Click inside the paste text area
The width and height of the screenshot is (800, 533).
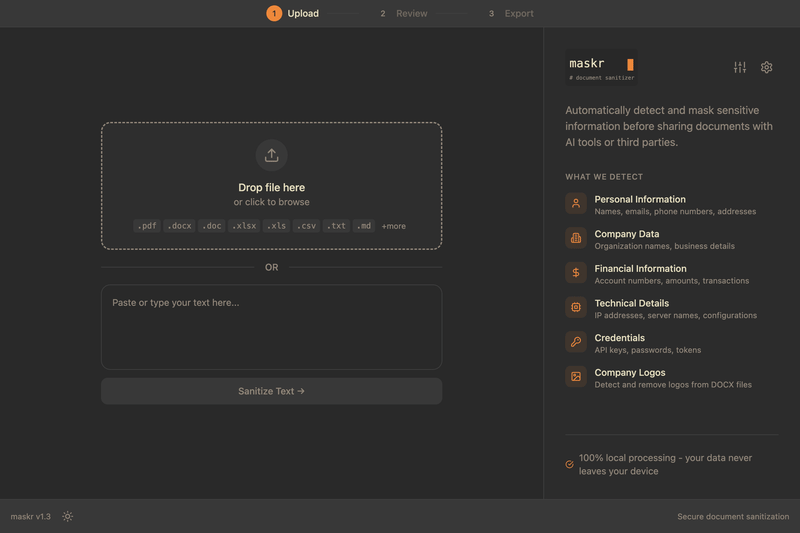[x=271, y=327]
